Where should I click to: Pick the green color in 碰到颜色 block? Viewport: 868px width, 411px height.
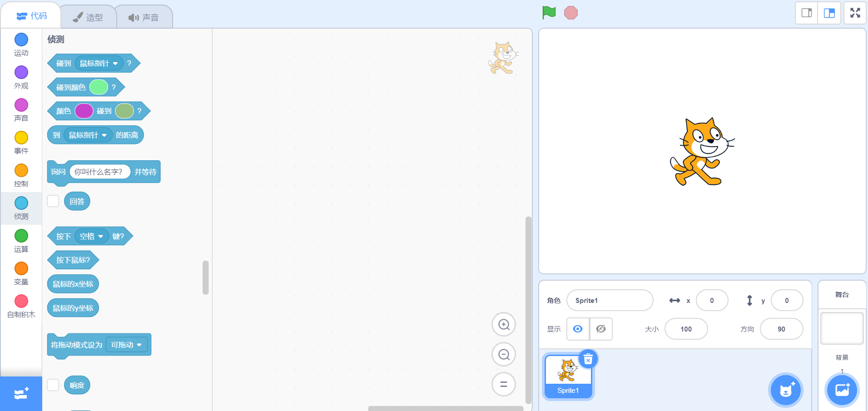[x=99, y=87]
